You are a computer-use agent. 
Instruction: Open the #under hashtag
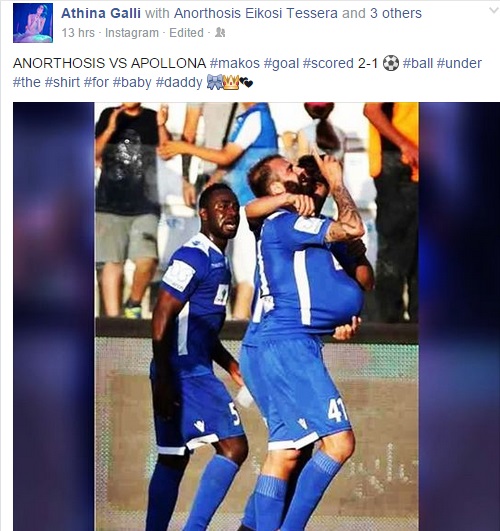459,63
